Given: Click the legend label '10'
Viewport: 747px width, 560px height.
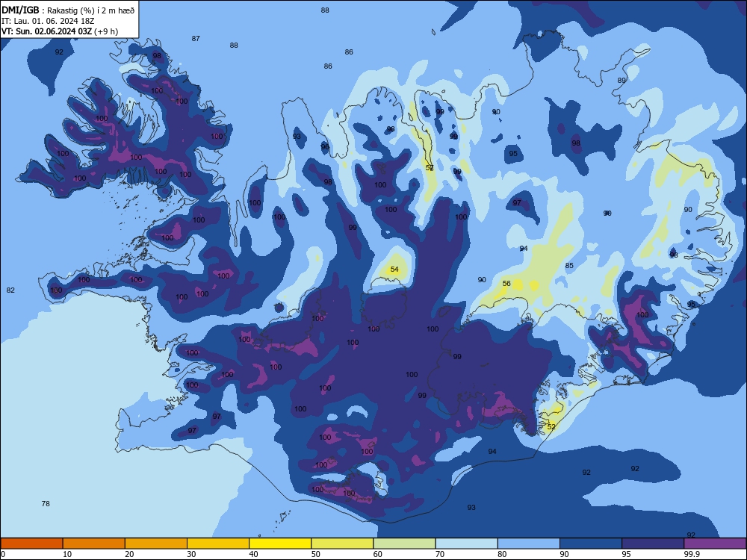Looking at the screenshot, I should pos(67,554).
